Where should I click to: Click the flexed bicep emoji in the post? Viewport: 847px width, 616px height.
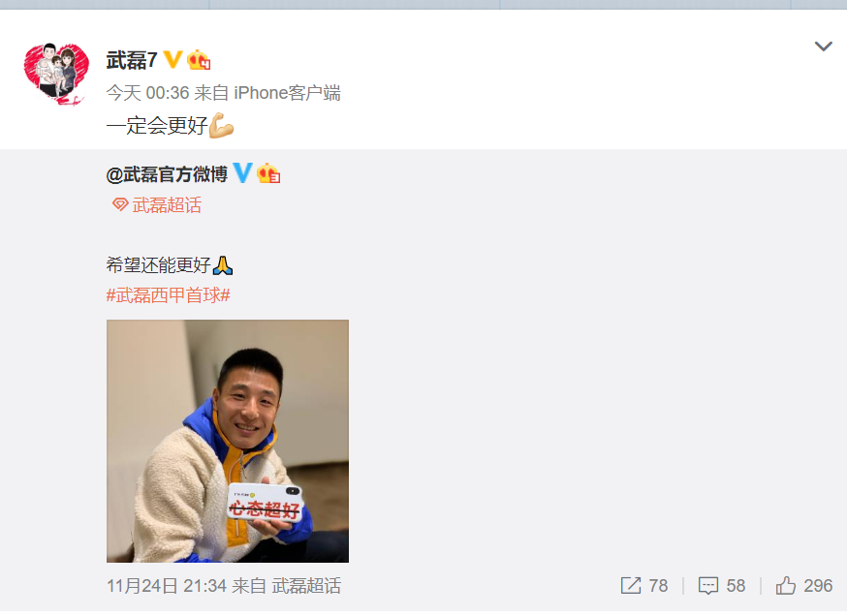[222, 125]
